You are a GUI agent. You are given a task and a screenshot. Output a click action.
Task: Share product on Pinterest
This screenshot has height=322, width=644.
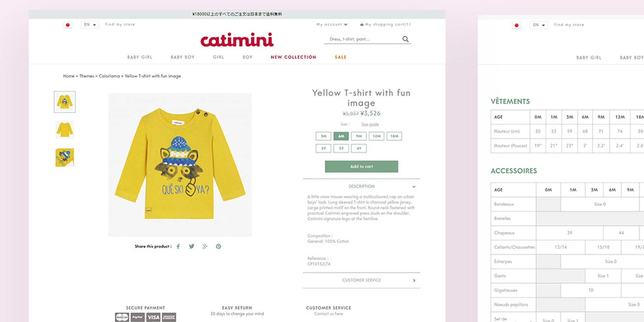click(218, 247)
